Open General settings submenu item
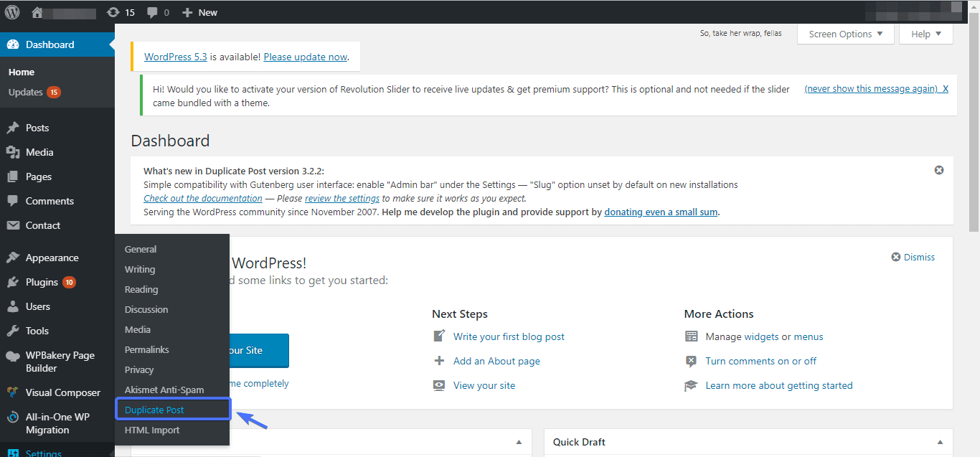The width and height of the screenshot is (980, 457). (x=141, y=249)
